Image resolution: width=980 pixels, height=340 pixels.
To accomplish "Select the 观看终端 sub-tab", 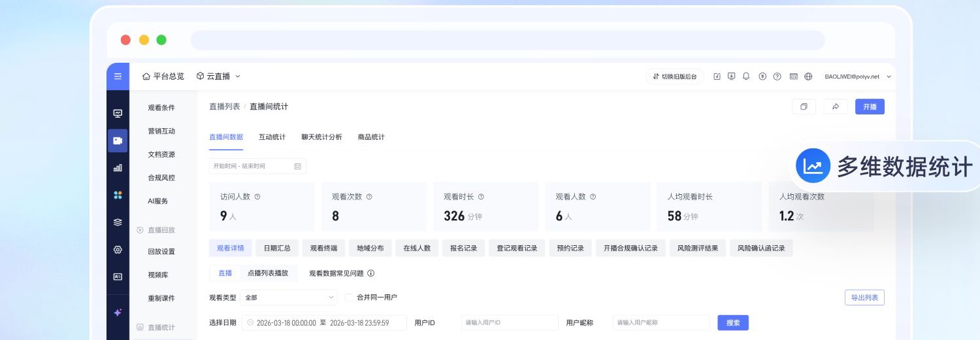I will (x=323, y=248).
